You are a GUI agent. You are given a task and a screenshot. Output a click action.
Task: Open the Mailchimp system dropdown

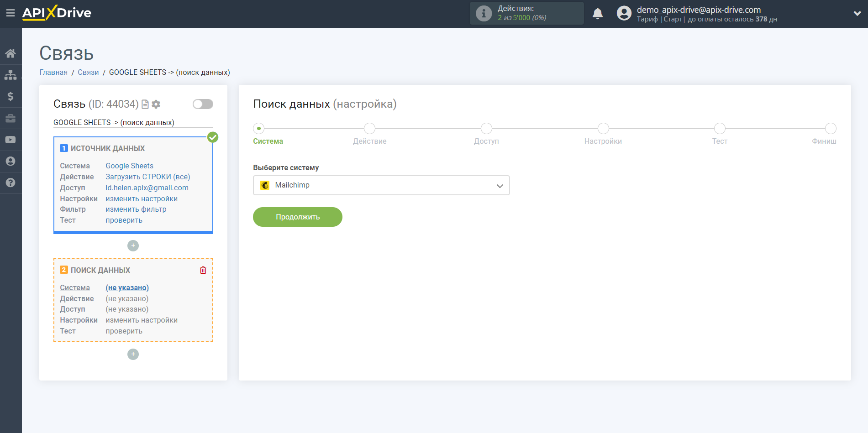(x=381, y=185)
